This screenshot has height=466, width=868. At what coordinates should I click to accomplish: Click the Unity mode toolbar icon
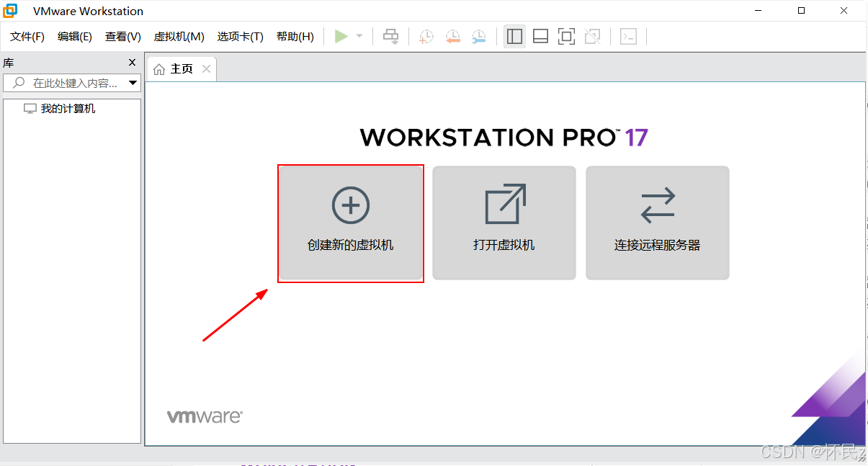click(592, 36)
